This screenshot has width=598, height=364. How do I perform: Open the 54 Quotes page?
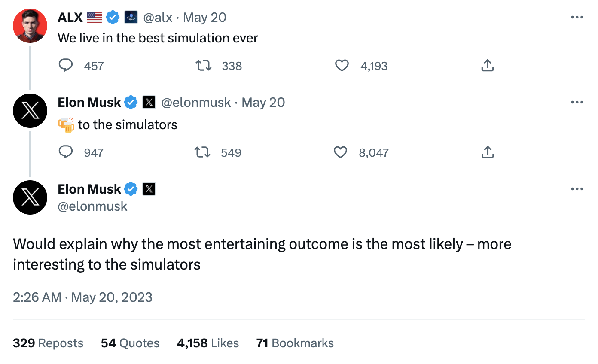click(130, 343)
